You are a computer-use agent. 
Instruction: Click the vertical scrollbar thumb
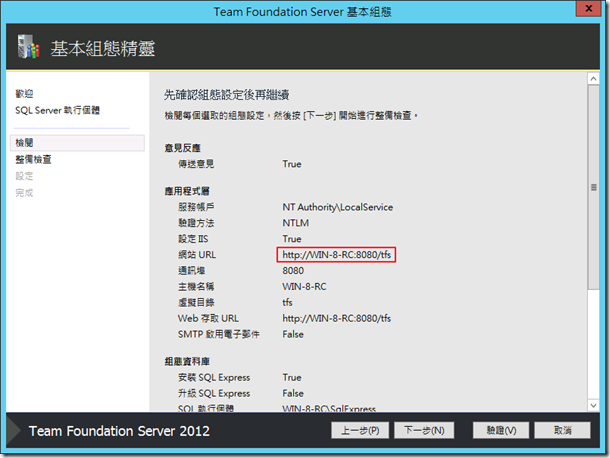593,187
